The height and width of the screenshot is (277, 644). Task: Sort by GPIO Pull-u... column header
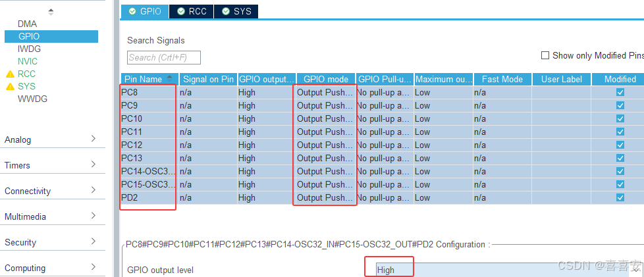[x=385, y=79]
